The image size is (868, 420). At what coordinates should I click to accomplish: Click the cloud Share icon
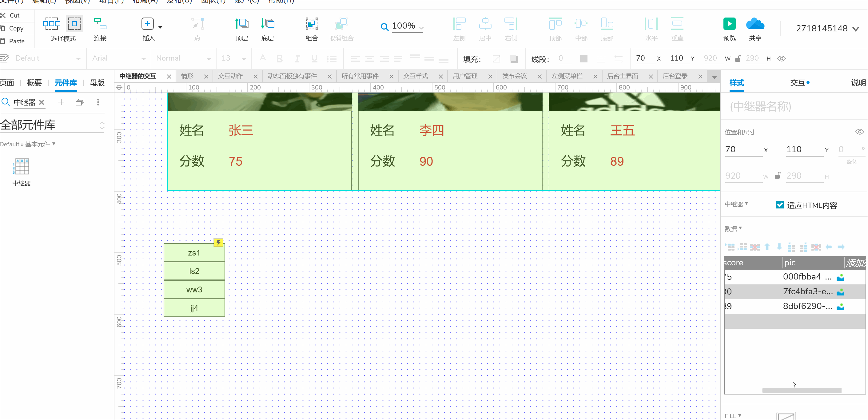point(755,24)
